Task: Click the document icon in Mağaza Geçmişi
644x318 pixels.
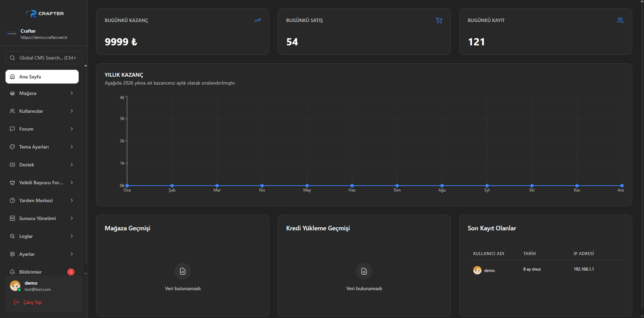Action: point(183,271)
